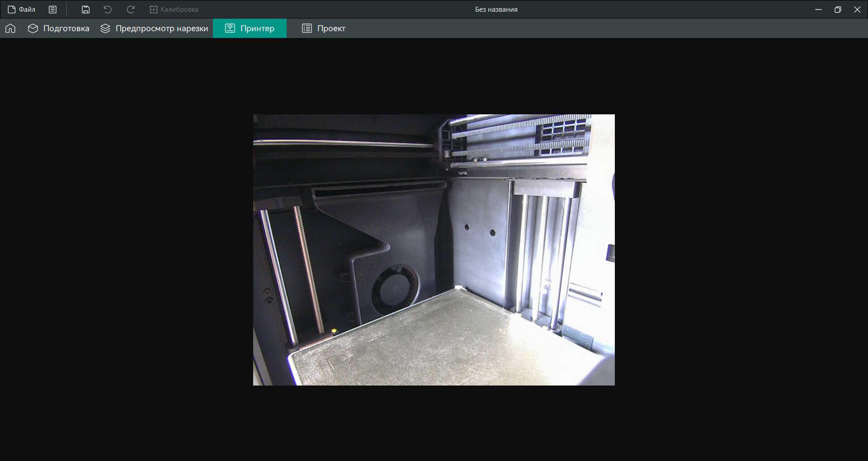Click the layers icon for Предпросмотр нарезки
The height and width of the screenshot is (461, 868).
pyautogui.click(x=105, y=28)
